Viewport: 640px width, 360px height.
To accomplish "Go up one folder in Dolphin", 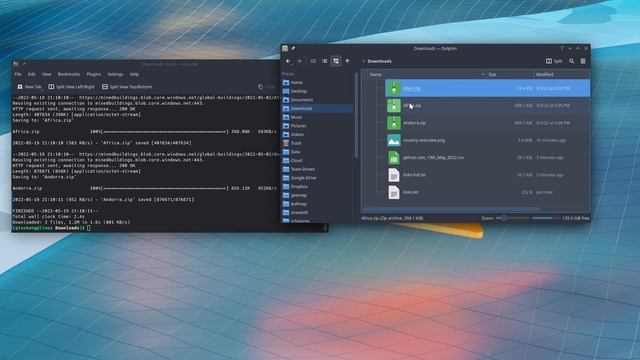I will point(347,61).
